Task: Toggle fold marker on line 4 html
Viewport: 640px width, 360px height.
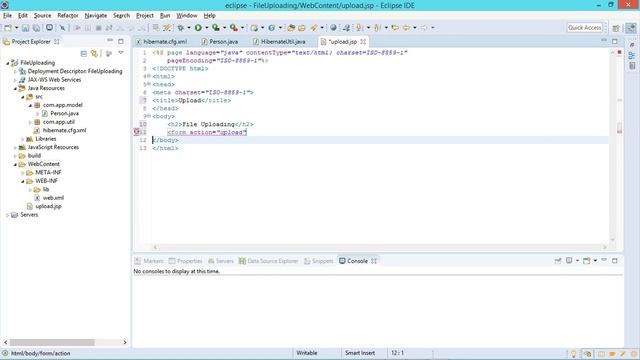Action: 149,76
